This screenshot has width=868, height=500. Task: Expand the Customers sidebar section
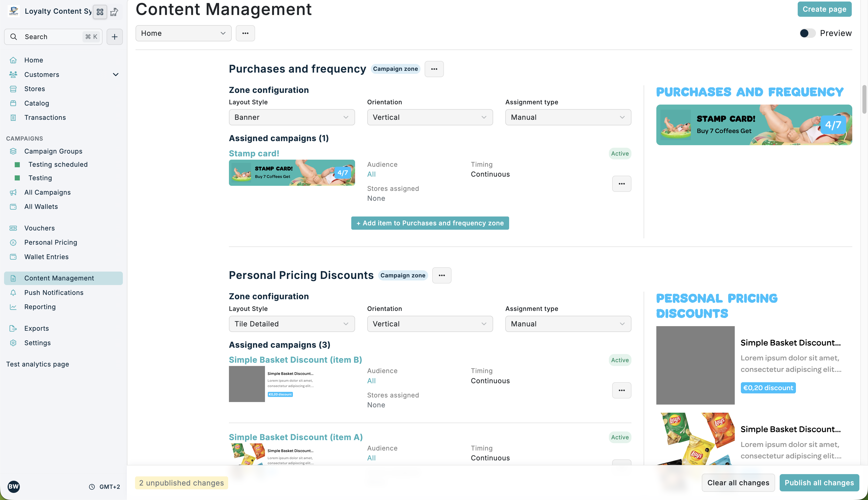116,75
